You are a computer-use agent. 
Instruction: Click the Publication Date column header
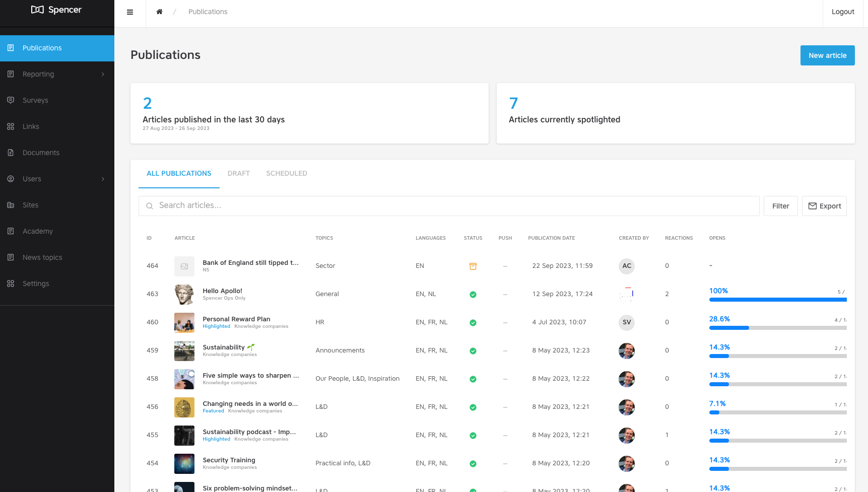(x=551, y=238)
